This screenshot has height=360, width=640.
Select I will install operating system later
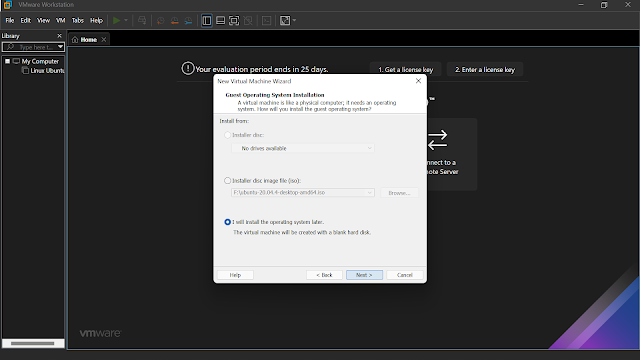[x=227, y=222]
